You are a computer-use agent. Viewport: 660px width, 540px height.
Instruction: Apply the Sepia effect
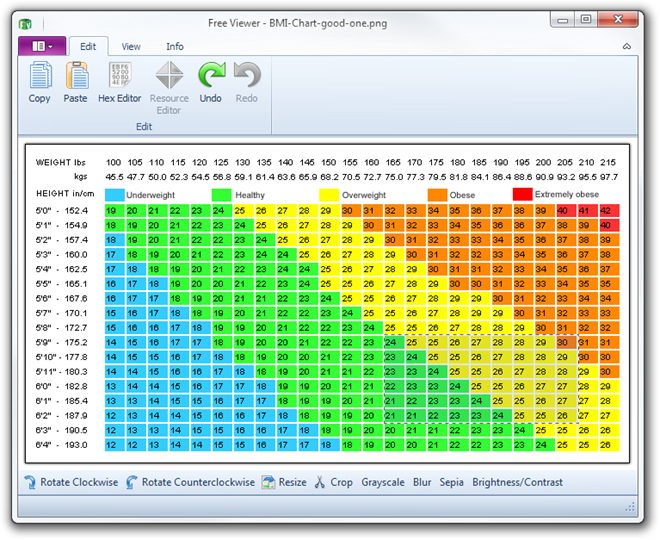click(x=451, y=482)
